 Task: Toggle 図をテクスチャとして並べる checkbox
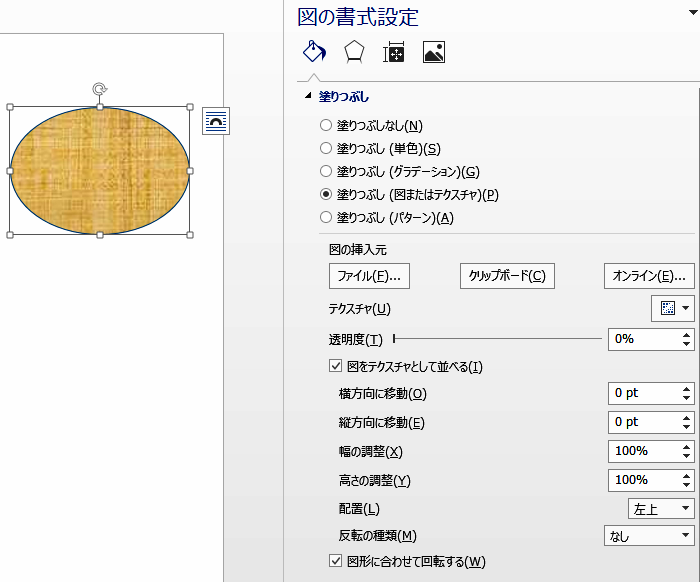click(x=336, y=367)
